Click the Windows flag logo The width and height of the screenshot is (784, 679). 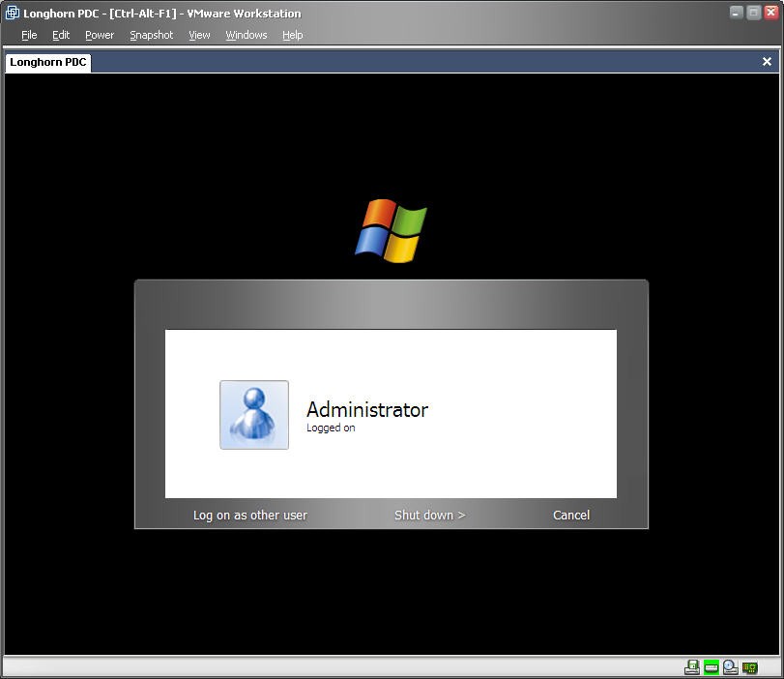[391, 231]
